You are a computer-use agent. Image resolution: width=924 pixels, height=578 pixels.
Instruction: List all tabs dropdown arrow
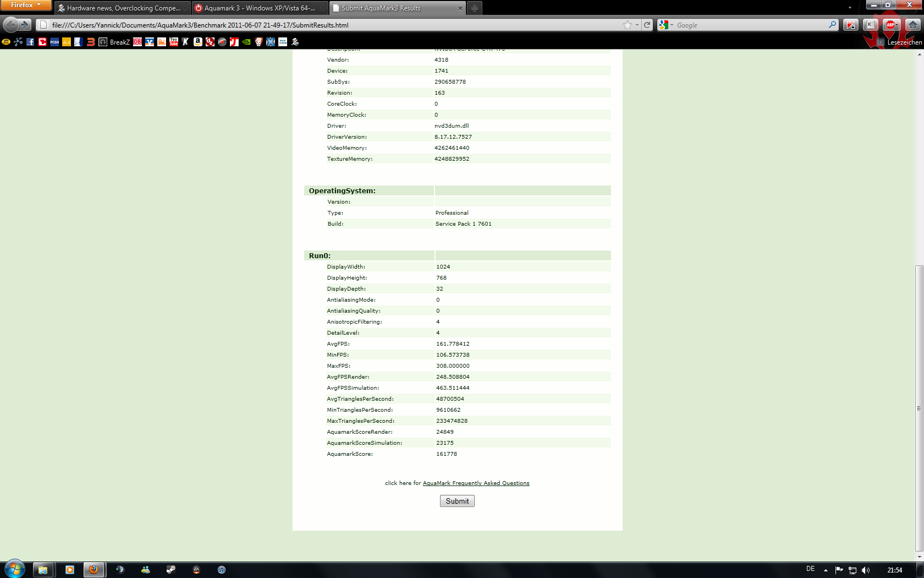click(x=850, y=8)
